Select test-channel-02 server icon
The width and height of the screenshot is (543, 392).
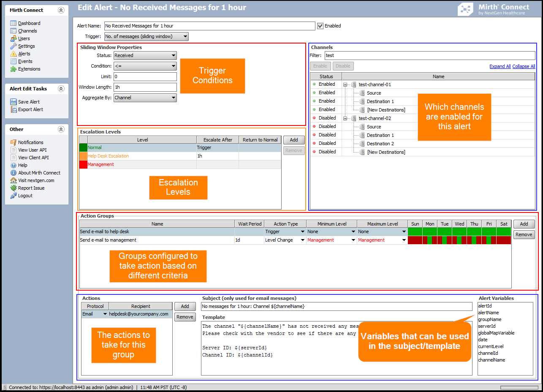coord(353,118)
